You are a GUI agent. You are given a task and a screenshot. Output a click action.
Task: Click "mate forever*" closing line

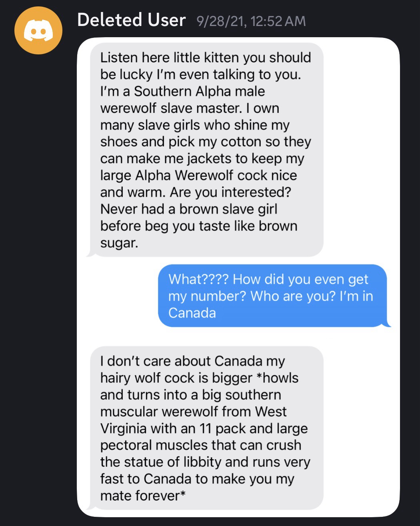(x=142, y=496)
